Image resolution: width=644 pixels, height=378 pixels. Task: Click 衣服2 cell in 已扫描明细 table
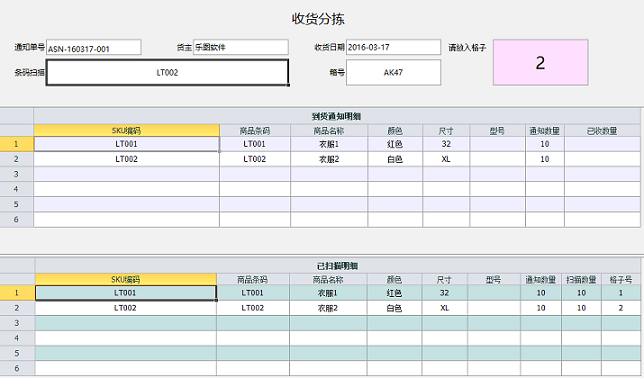pyautogui.click(x=328, y=308)
